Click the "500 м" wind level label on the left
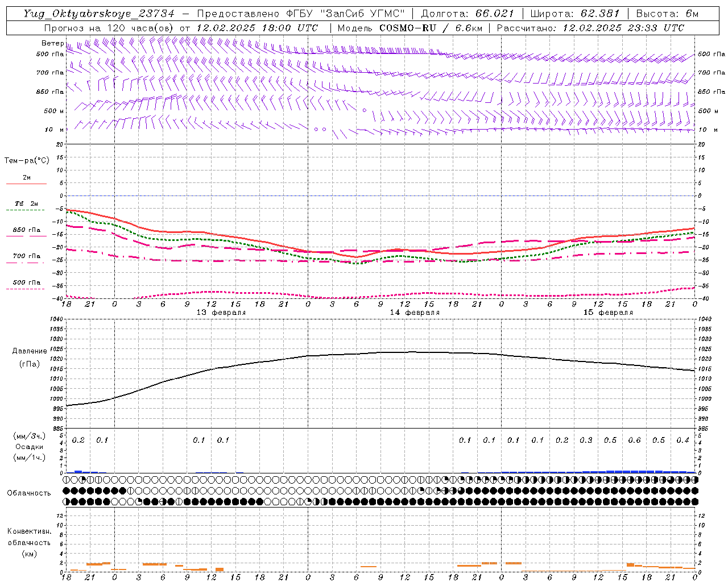Image resolution: width=728 pixels, height=582 pixels. tap(54, 111)
